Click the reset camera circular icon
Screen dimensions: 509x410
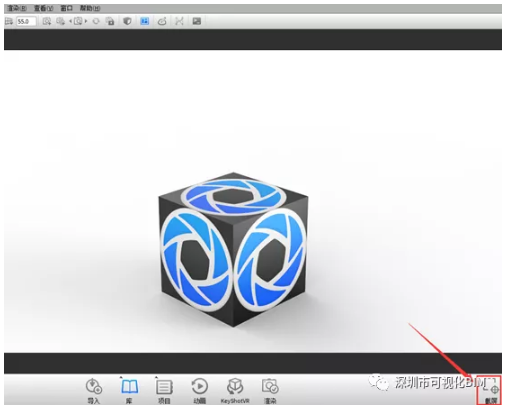pos(96,21)
